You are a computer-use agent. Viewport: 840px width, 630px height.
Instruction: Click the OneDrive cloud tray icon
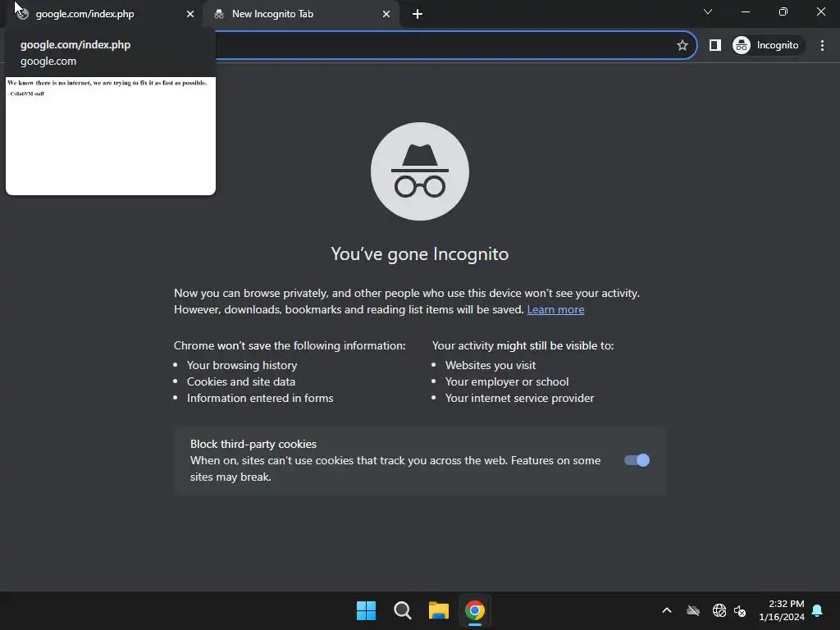click(693, 610)
